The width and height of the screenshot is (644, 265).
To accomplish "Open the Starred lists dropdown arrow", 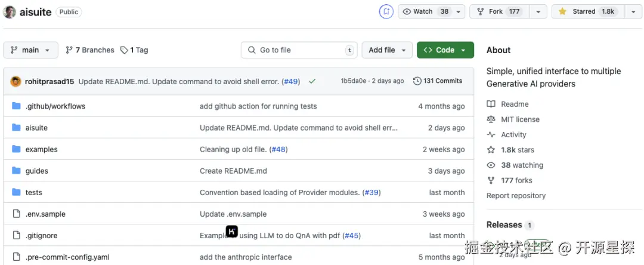I will click(x=633, y=11).
